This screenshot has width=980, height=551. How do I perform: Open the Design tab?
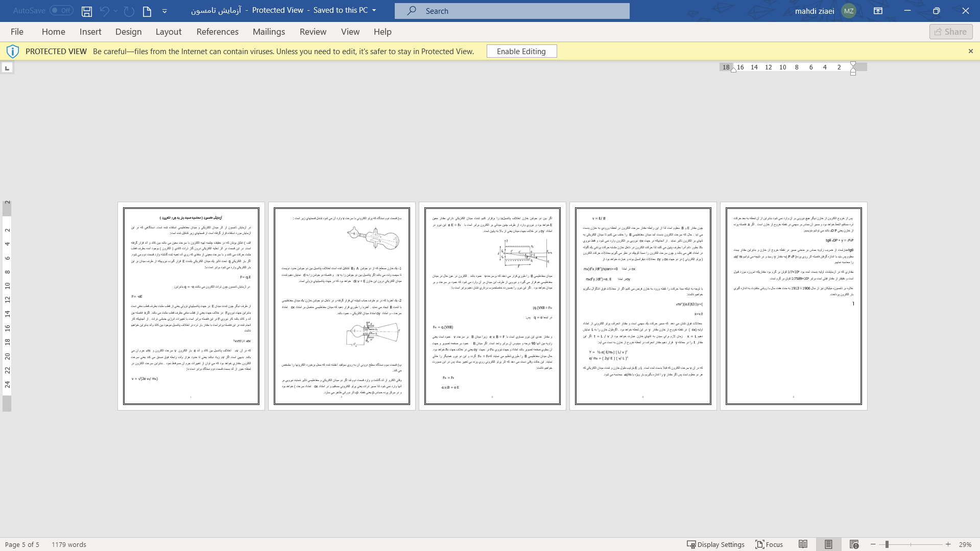129,32
